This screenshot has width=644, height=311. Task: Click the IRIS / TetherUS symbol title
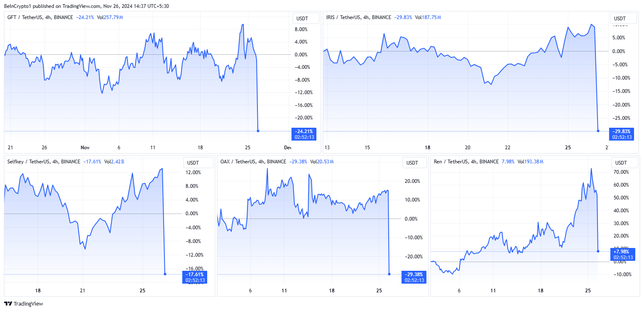(344, 17)
